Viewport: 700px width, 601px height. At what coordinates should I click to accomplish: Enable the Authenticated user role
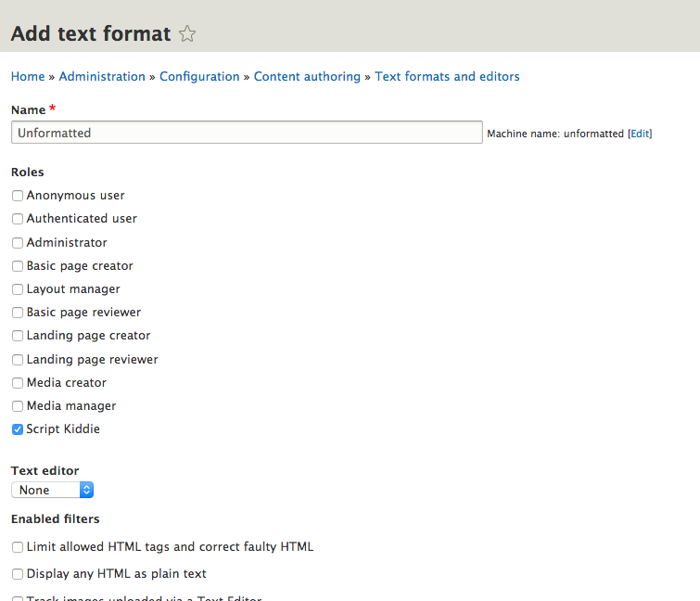point(18,219)
